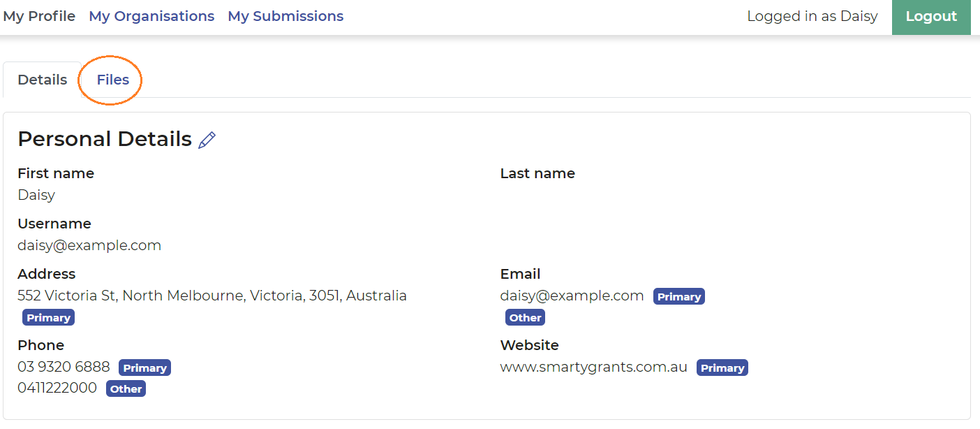The height and width of the screenshot is (429, 980).
Task: Click the Primary badge beside 03 9320 6888
Action: 144,368
